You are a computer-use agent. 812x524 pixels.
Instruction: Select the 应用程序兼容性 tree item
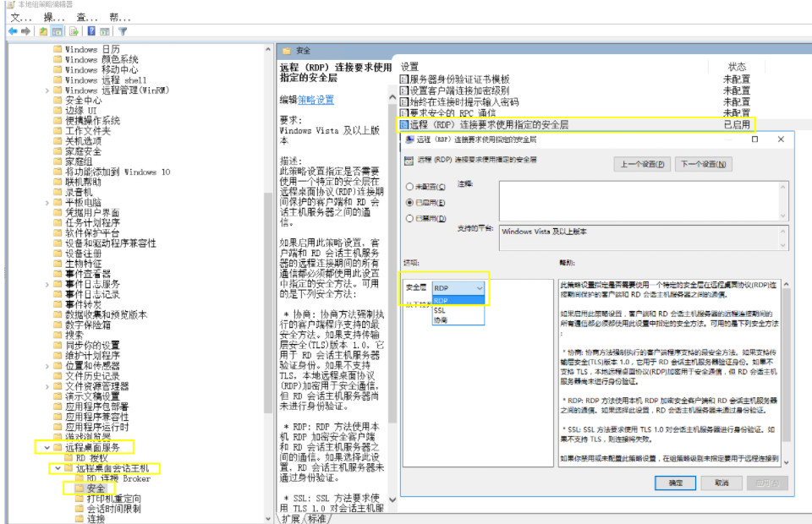point(96,417)
